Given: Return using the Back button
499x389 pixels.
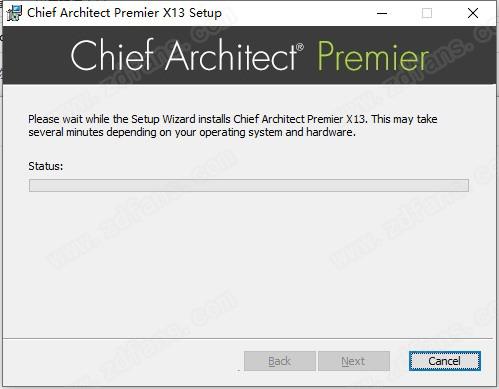Looking at the screenshot, I should [280, 361].
